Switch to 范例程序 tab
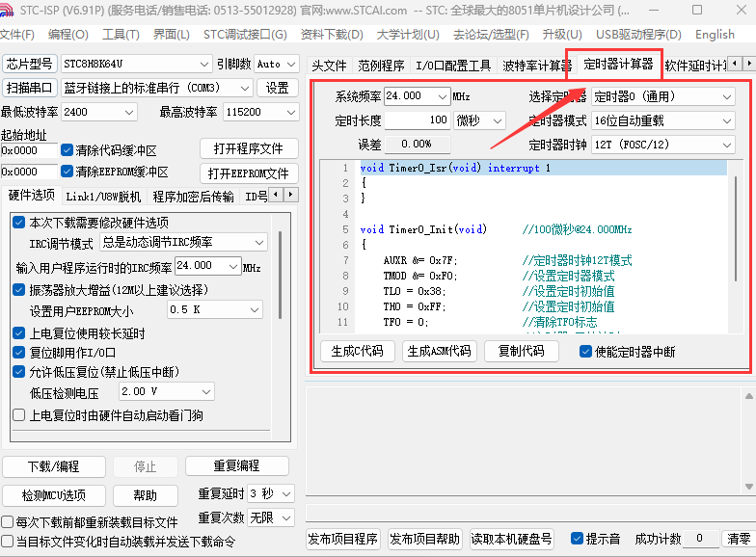 coord(381,66)
